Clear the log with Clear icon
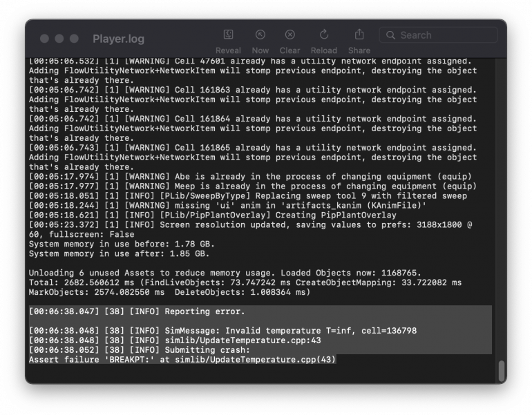The height and width of the screenshot is (415, 532). coord(289,35)
